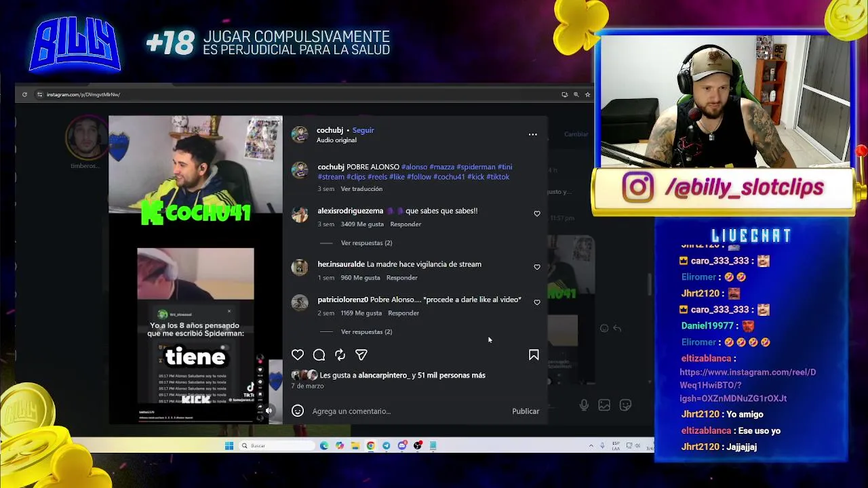The image size is (868, 488).
Task: Open cochubj profile picture in header
Action: (299, 134)
